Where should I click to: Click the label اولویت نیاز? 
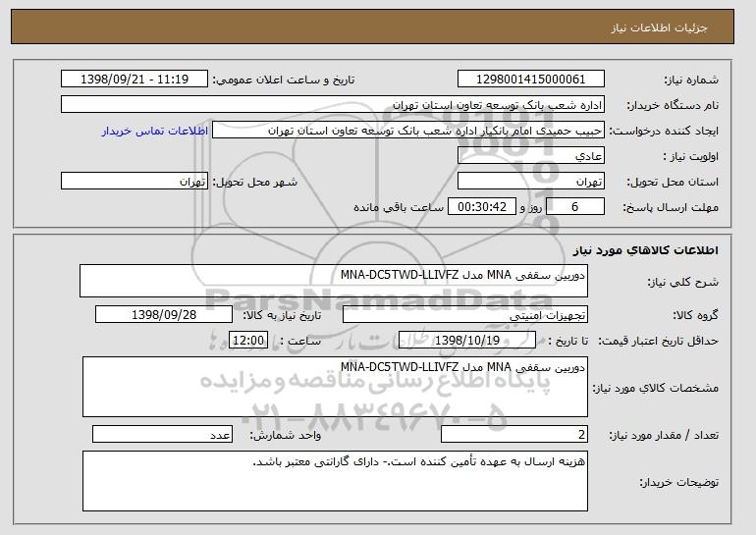(690, 156)
